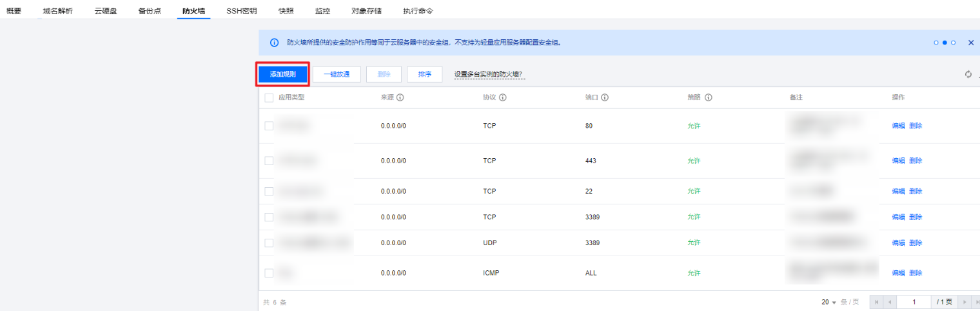
Task: Check the port 80 rule checkbox
Action: coord(269,126)
